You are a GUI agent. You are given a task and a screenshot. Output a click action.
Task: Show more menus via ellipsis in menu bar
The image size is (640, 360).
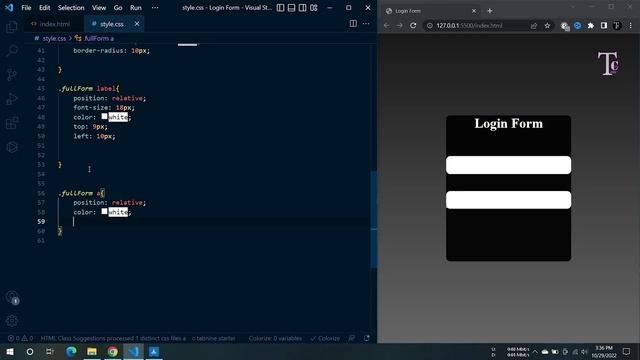tap(155, 8)
